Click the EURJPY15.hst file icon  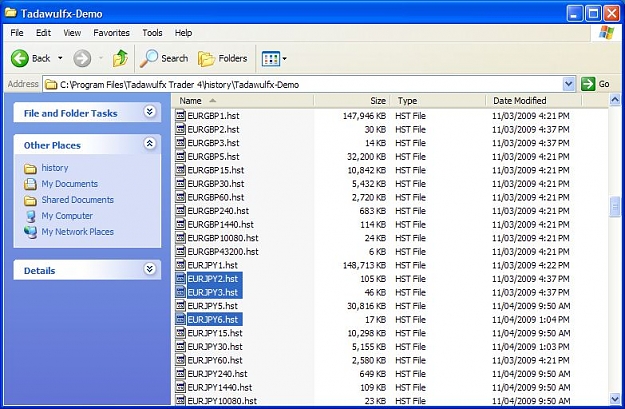pos(181,333)
